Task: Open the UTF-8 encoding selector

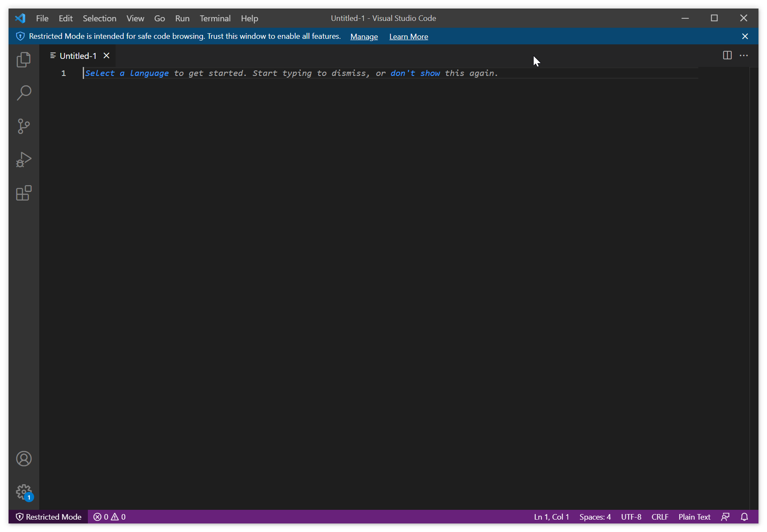Action: click(x=631, y=517)
